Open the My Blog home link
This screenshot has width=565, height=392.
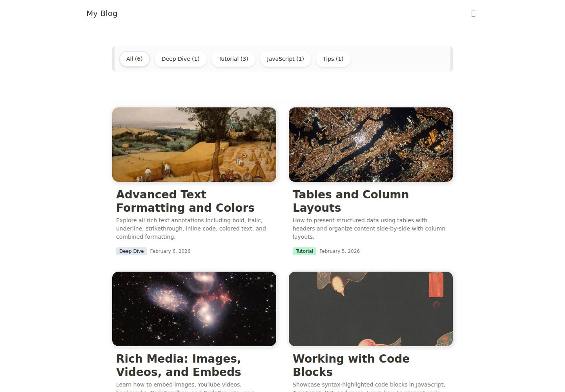[x=102, y=13]
